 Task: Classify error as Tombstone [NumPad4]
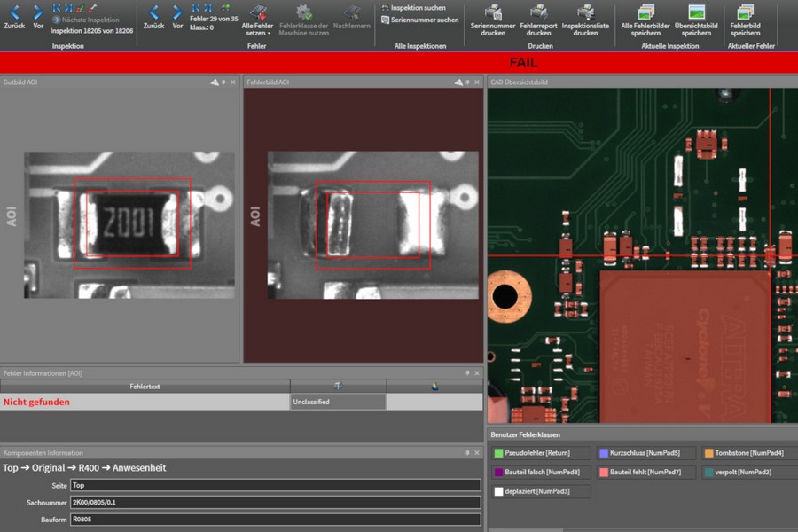[x=747, y=453]
